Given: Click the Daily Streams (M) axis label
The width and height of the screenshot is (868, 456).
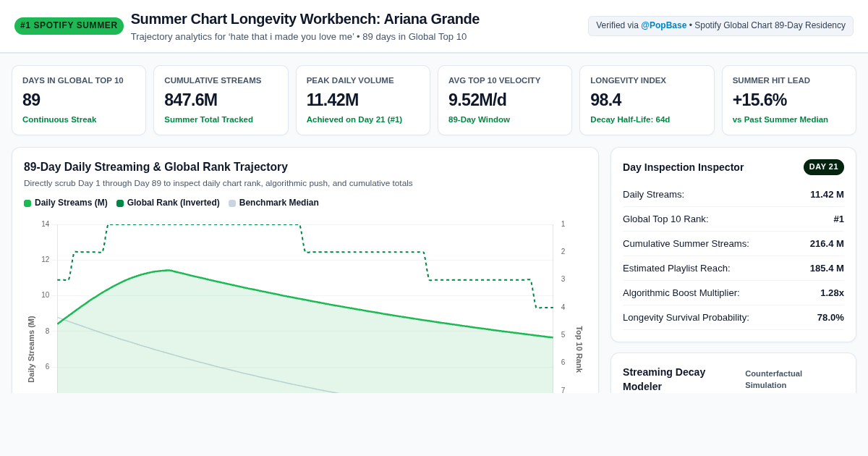Looking at the screenshot, I should [x=31, y=349].
